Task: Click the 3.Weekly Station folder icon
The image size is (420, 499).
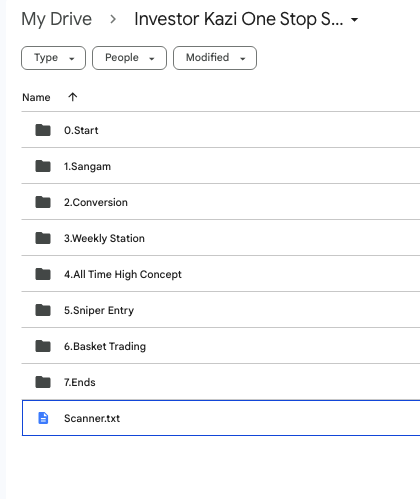Action: point(43,238)
